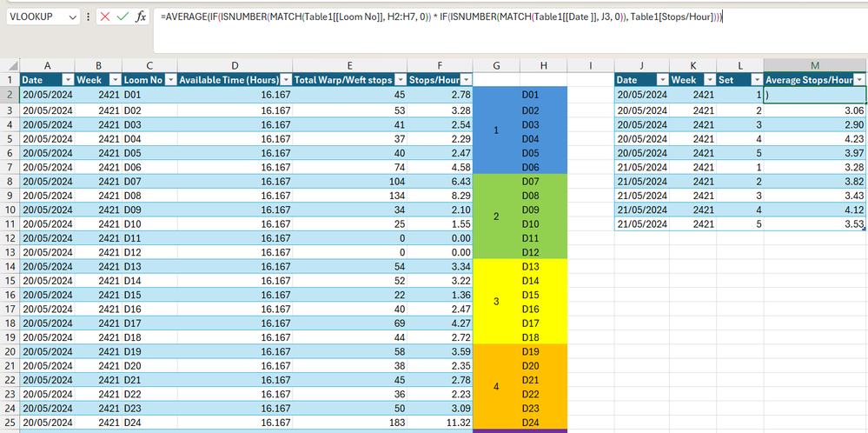
Task: Open the Stops/Hour filter dropdown in column F
Action: (467, 80)
